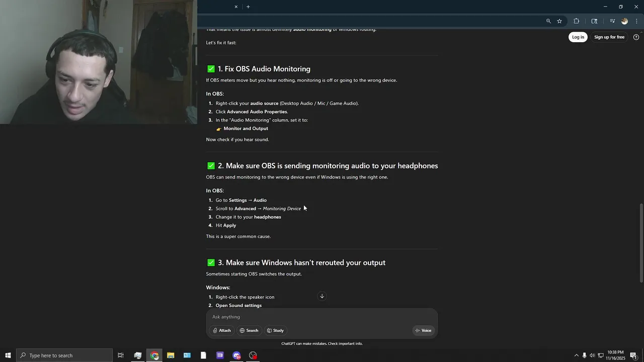Click the Google Lens search toolbar icon
The image size is (644, 362).
tap(594, 21)
